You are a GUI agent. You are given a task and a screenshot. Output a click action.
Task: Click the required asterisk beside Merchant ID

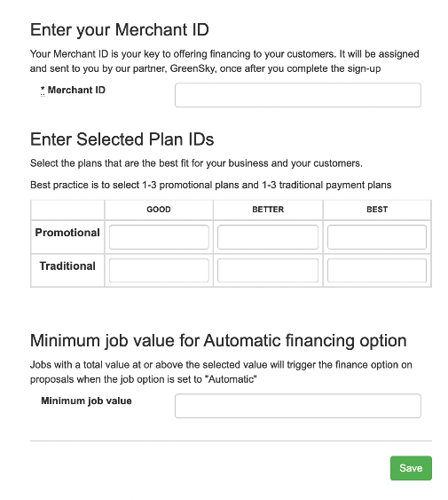43,90
